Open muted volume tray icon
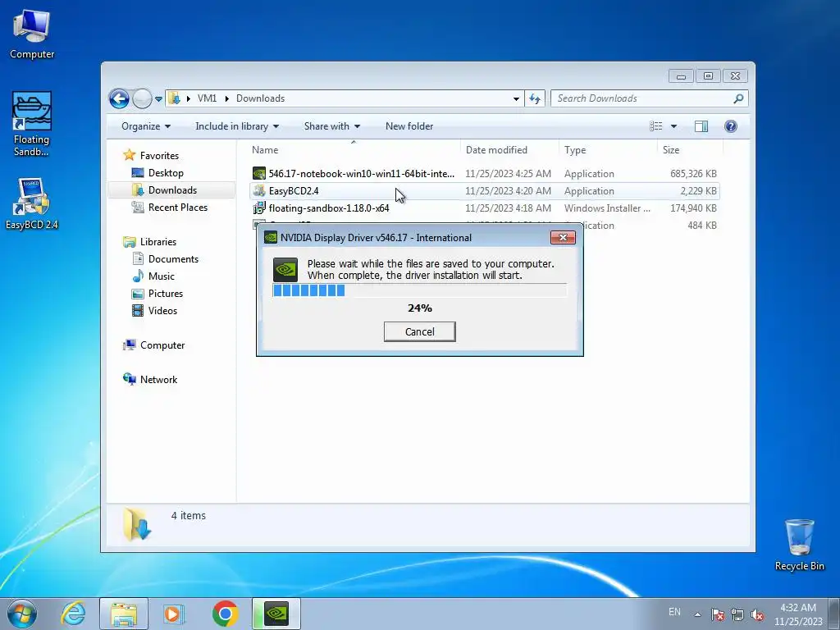This screenshot has height=630, width=840. click(x=757, y=614)
